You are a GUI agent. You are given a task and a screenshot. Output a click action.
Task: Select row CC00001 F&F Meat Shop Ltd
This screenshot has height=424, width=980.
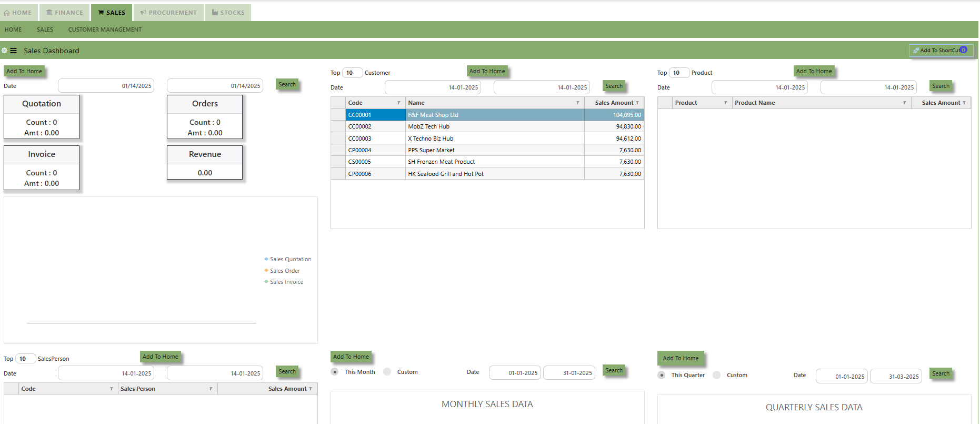click(x=487, y=115)
